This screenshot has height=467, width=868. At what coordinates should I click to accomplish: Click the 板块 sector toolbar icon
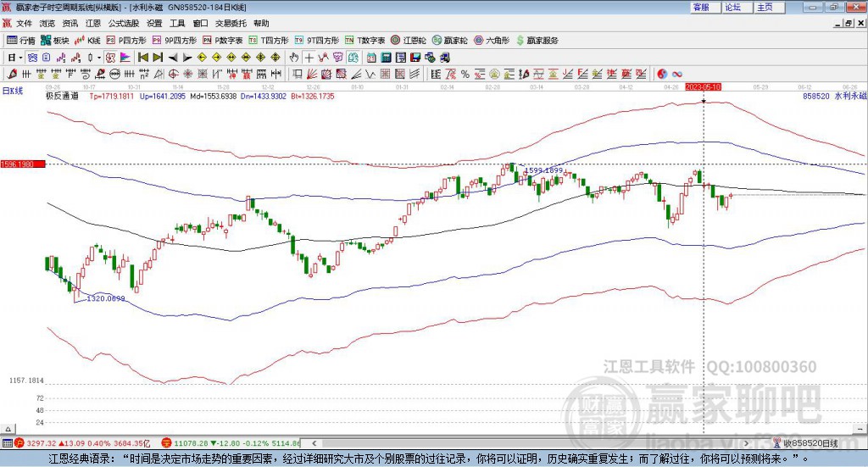tap(55, 40)
